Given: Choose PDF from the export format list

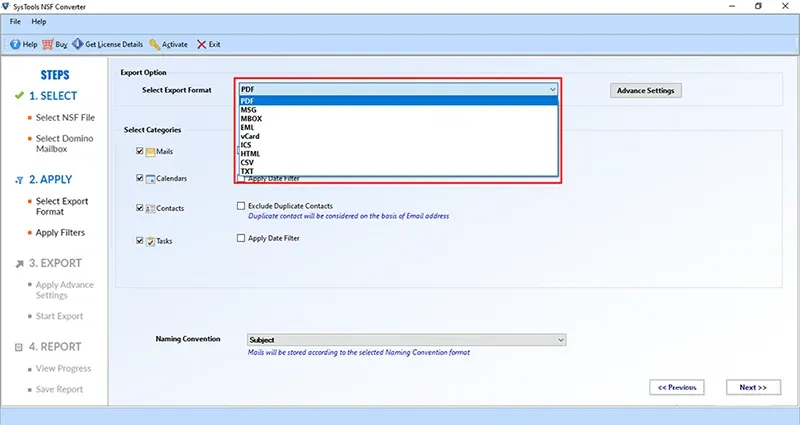Looking at the screenshot, I should click(x=398, y=101).
